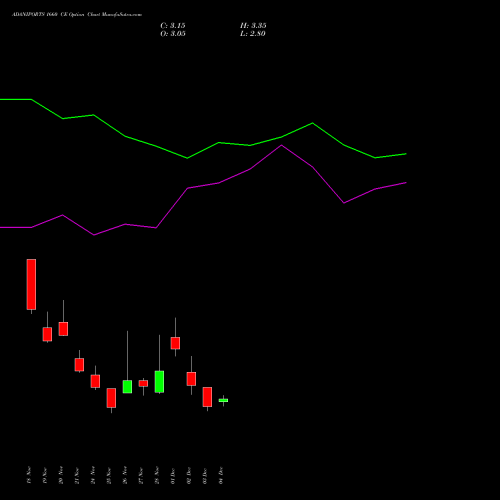
Task: Select the 18 Nov date label
Action: tap(29, 475)
